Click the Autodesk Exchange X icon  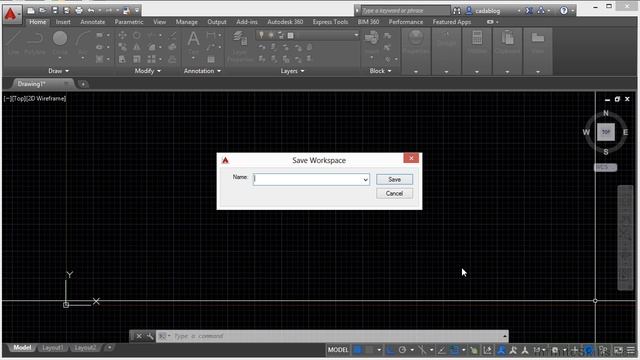pos(529,11)
